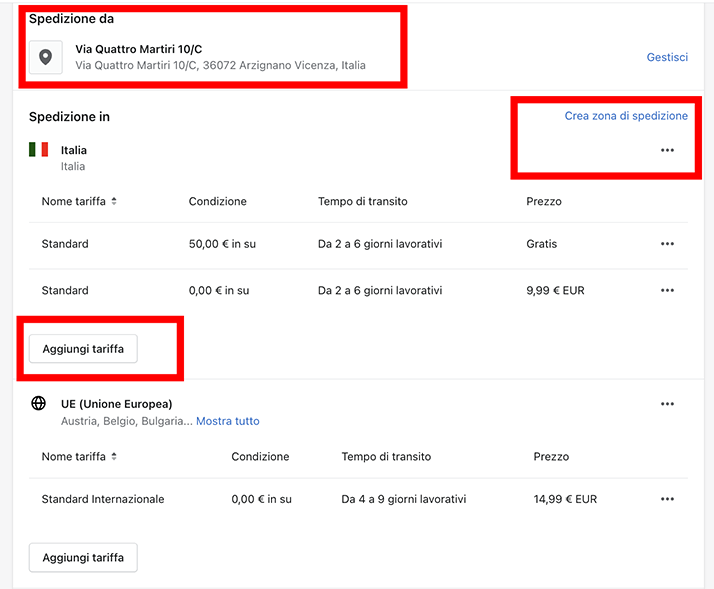The width and height of the screenshot is (714, 589).
Task: Sort by Nome tariffa in Italia table
Action: click(79, 201)
